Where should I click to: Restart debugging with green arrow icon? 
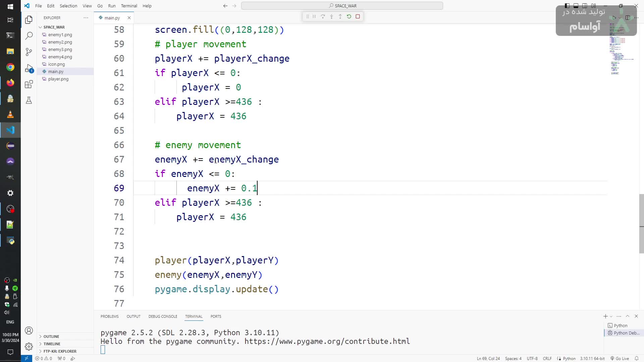[349, 16]
